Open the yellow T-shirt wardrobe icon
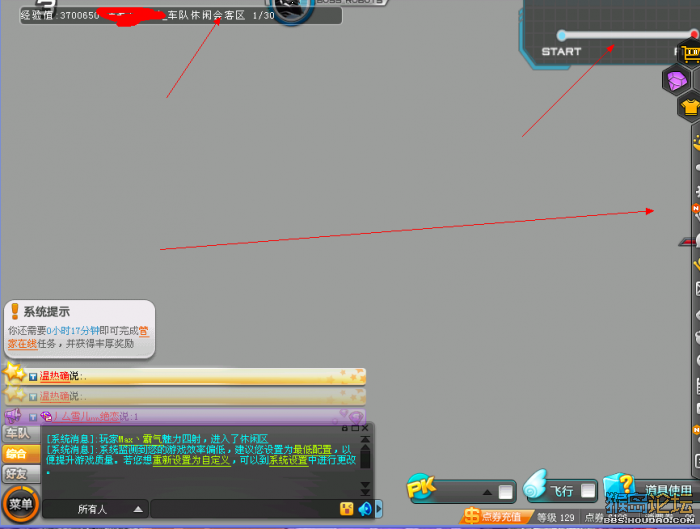Image resolution: width=700 pixels, height=529 pixels. click(x=690, y=107)
